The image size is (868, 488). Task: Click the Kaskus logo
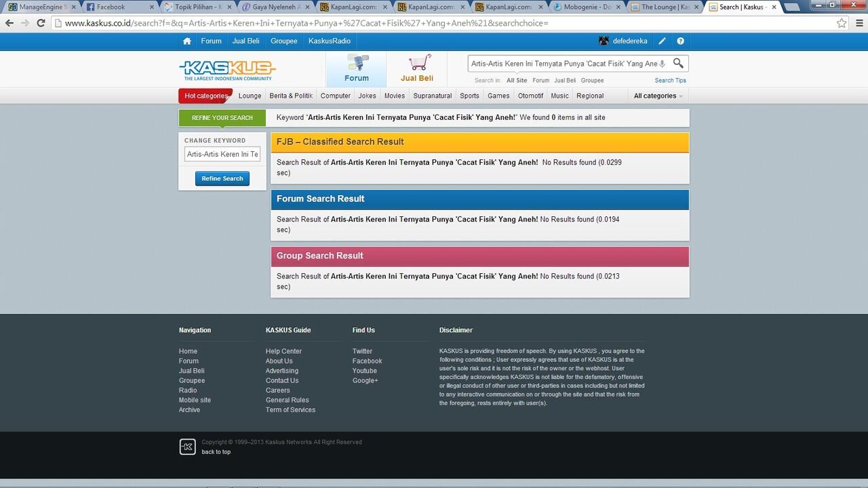tap(227, 70)
